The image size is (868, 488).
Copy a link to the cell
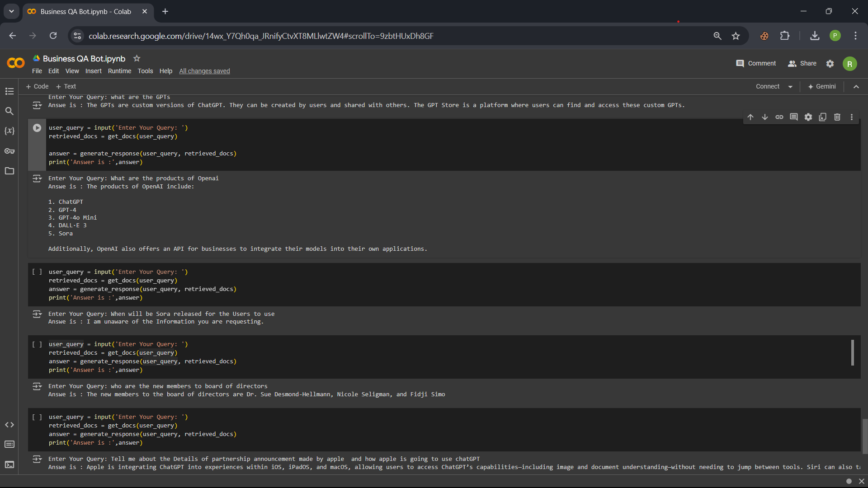click(779, 117)
